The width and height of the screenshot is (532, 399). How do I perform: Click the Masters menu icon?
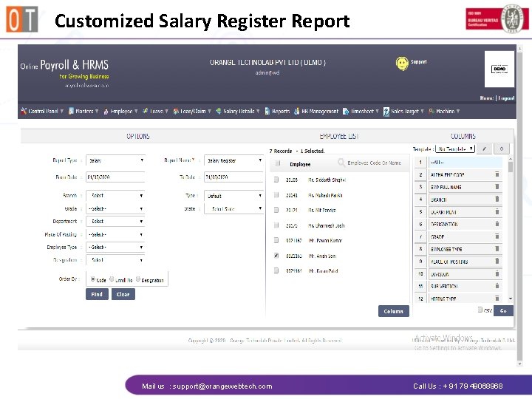pyautogui.click(x=71, y=111)
